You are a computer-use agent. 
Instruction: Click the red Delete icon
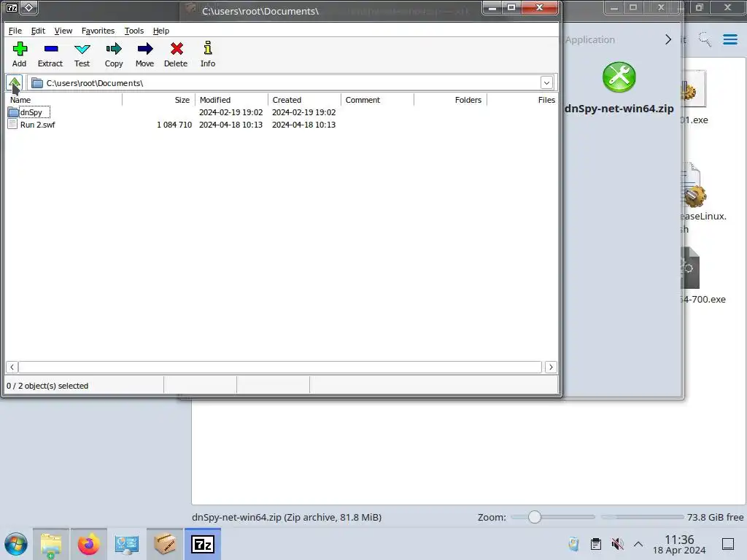click(x=177, y=49)
